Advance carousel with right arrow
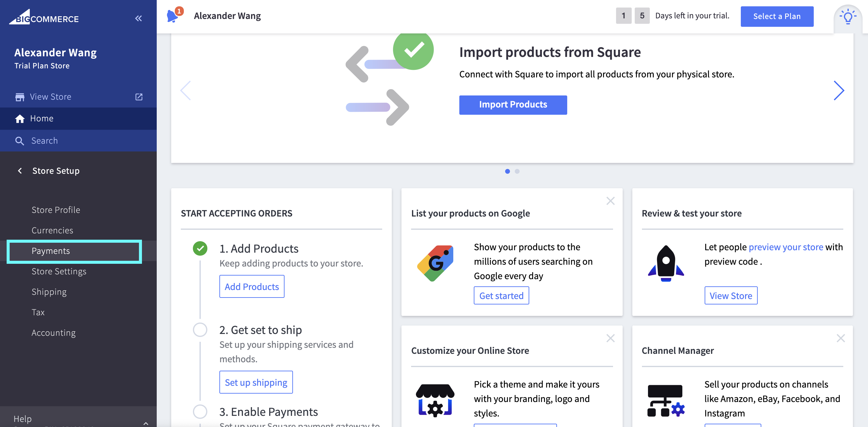868x427 pixels. (838, 90)
